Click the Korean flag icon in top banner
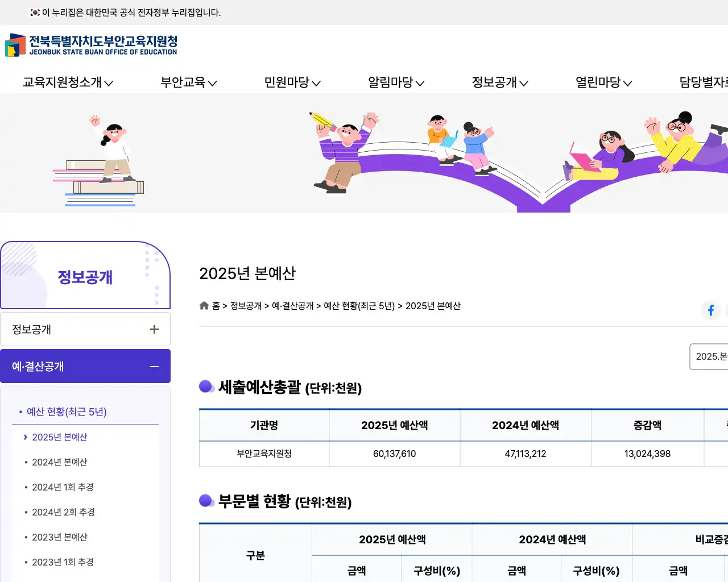This screenshot has width=728, height=582. tap(35, 12)
